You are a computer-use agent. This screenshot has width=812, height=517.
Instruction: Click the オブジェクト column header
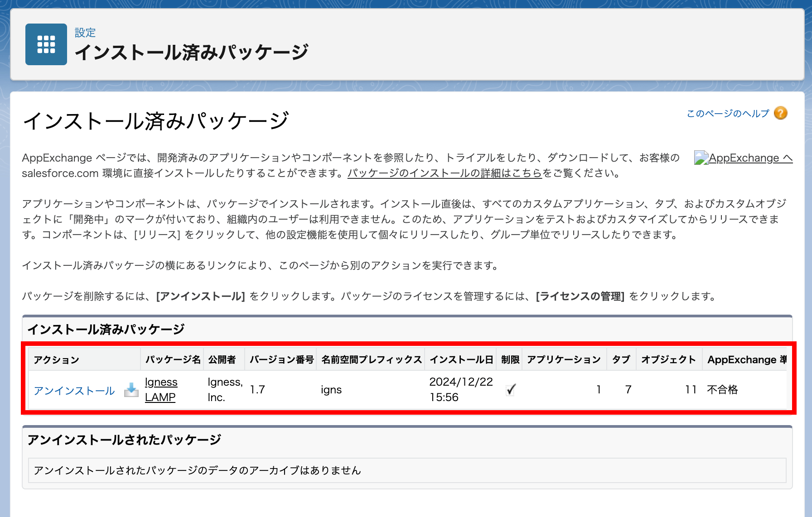click(668, 360)
